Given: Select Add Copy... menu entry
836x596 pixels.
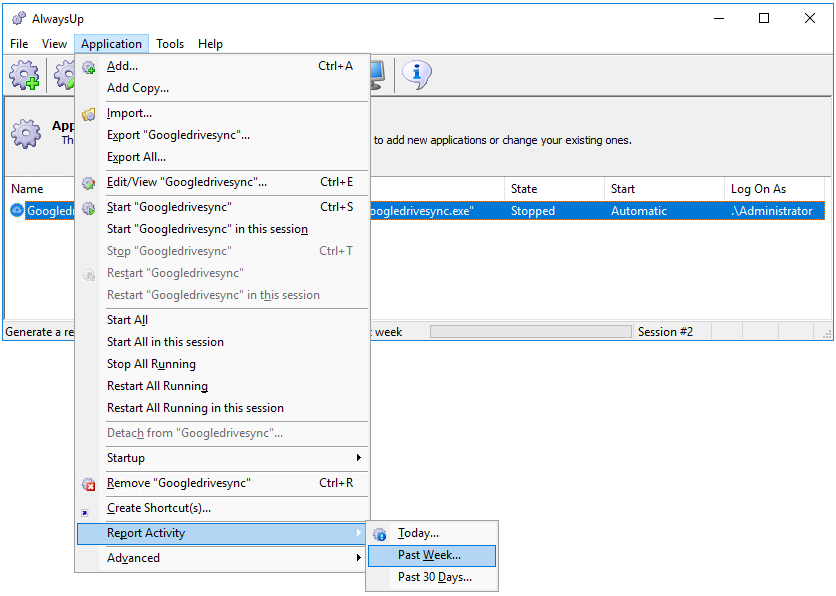Looking at the screenshot, I should click(x=222, y=88).
